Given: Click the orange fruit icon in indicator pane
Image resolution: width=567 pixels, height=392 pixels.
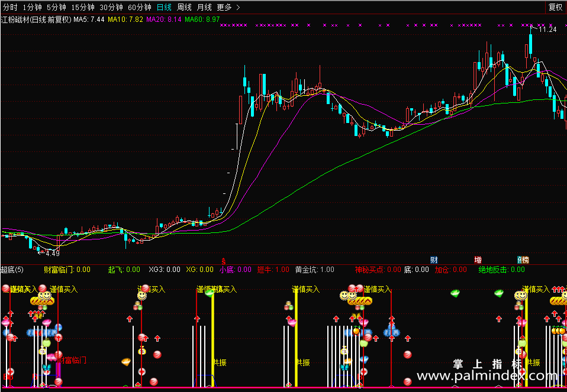Looking at the screenshot, I should click(x=356, y=331).
